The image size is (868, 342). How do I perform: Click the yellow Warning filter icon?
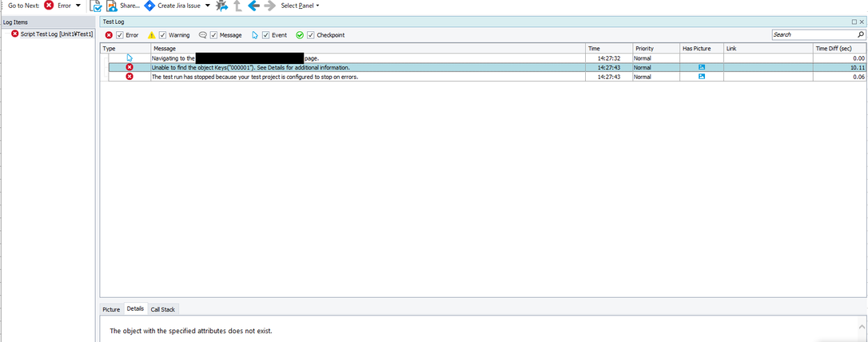(152, 35)
